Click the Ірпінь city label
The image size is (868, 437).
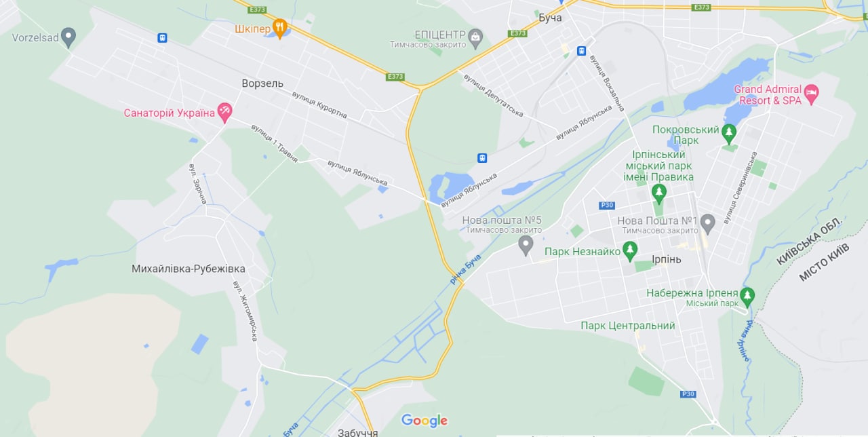(665, 259)
